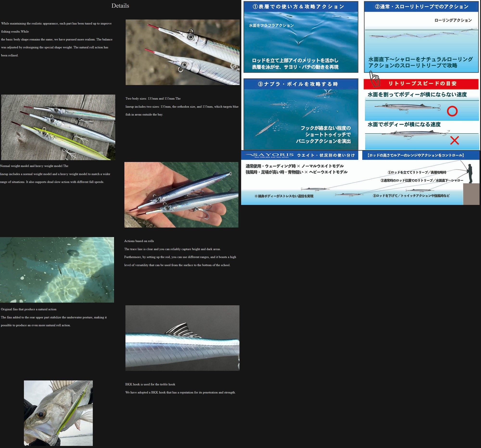Image resolution: width=481 pixels, height=448 pixels.
Task: Click the red X wrong-speed mark
Action: pos(454,140)
